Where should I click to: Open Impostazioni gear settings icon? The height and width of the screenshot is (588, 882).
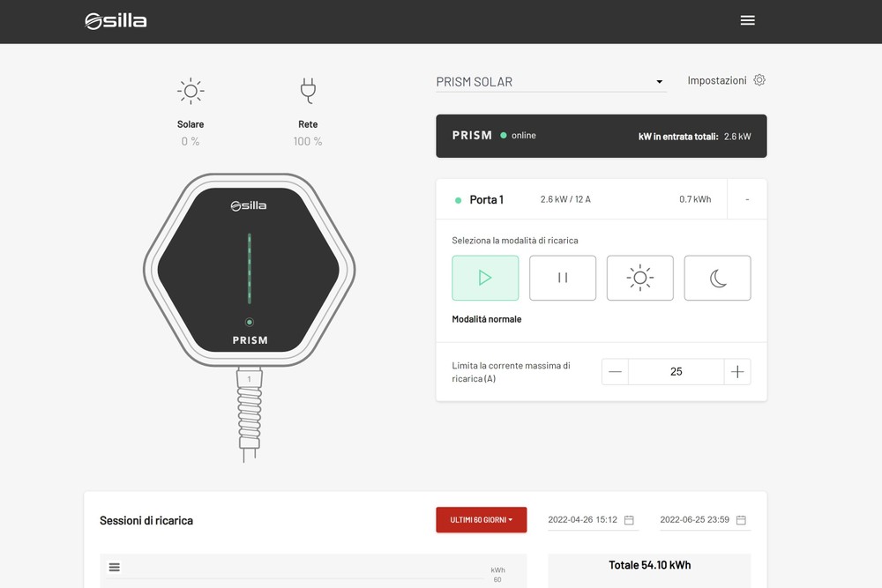click(759, 80)
